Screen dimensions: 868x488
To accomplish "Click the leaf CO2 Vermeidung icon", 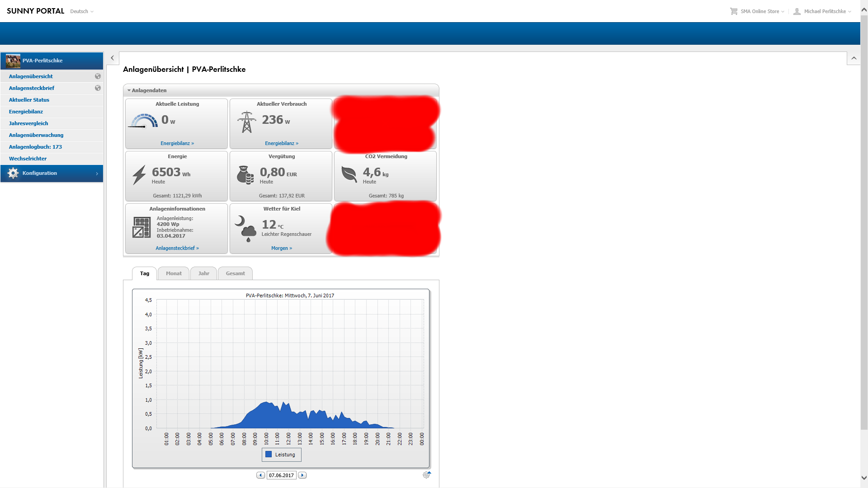I will pos(349,174).
